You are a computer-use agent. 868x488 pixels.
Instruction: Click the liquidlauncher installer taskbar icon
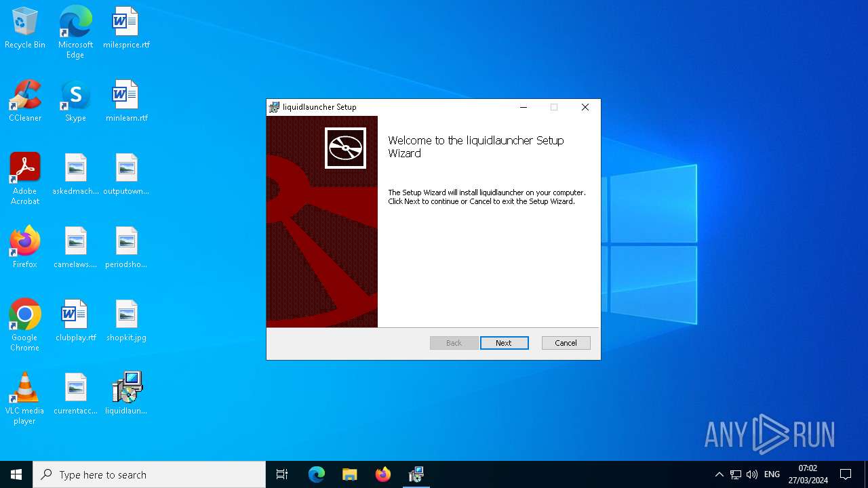[x=416, y=474]
